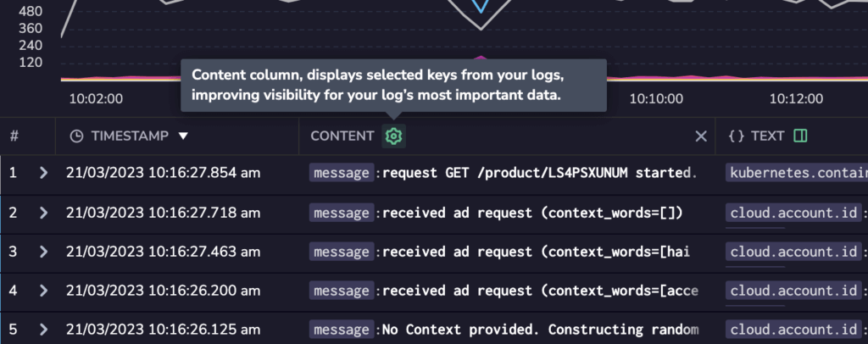The width and height of the screenshot is (868, 344).
Task: Toggle Timestamp sort order arrow
Action: pyautogui.click(x=183, y=136)
